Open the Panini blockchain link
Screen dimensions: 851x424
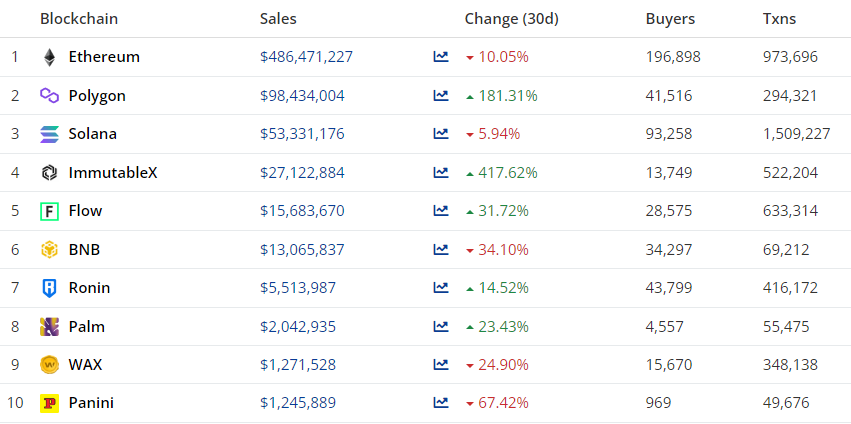tap(91, 403)
